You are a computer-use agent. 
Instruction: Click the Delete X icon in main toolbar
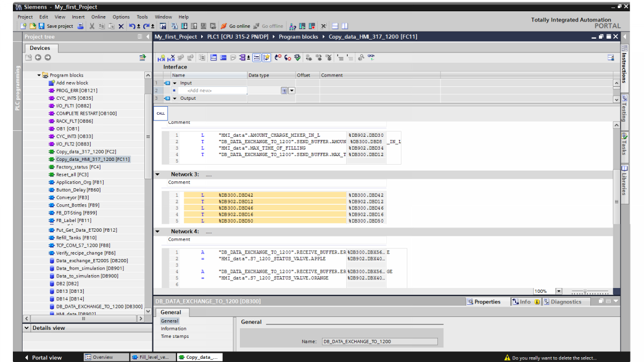pos(121,26)
